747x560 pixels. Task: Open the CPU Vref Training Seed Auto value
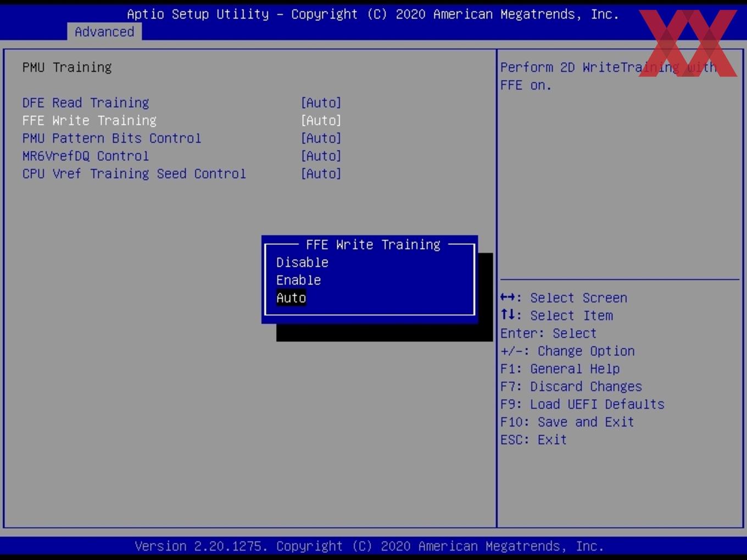coord(321,173)
